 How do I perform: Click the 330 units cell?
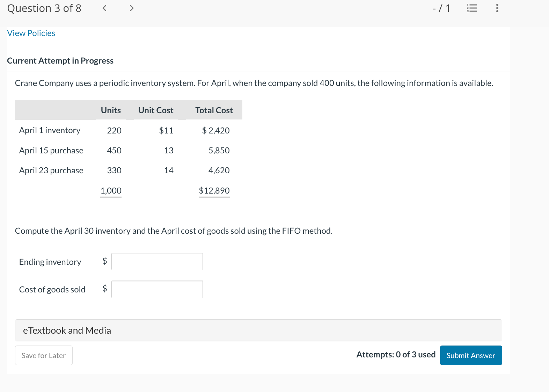114,170
